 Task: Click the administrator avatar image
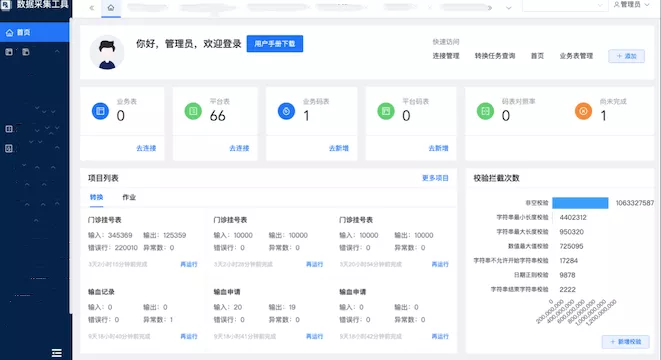tap(107, 52)
